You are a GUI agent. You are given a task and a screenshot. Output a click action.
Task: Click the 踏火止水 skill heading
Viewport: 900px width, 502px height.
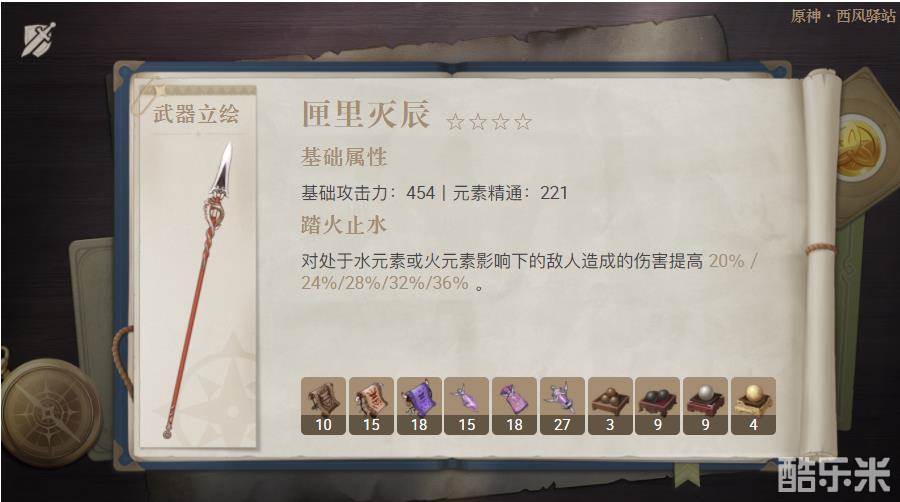pyautogui.click(x=343, y=225)
